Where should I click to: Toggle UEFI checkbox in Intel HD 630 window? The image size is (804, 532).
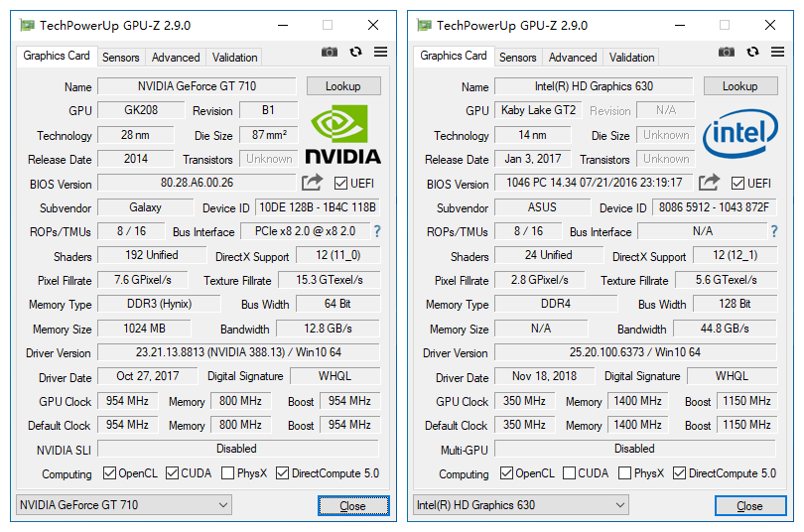click(737, 183)
